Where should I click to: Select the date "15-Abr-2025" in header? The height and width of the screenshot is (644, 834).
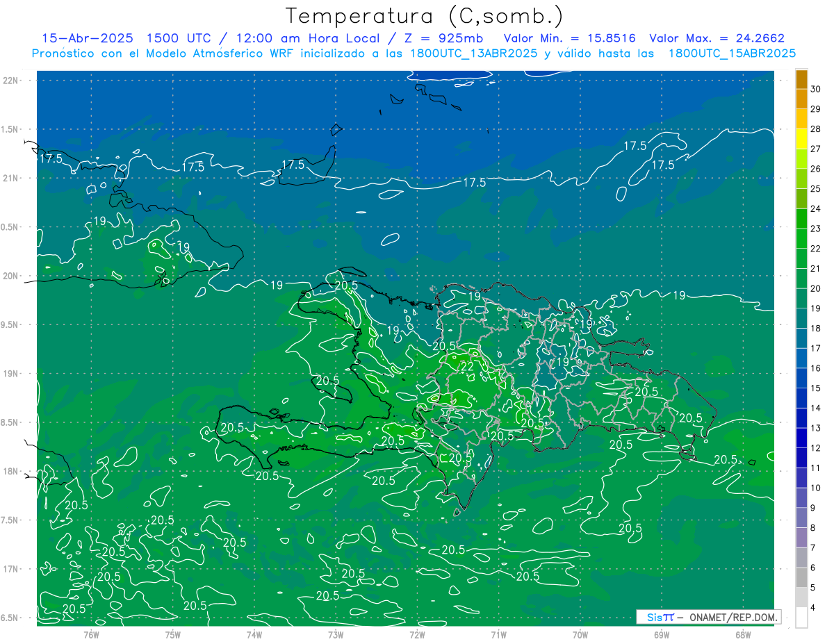point(87,38)
